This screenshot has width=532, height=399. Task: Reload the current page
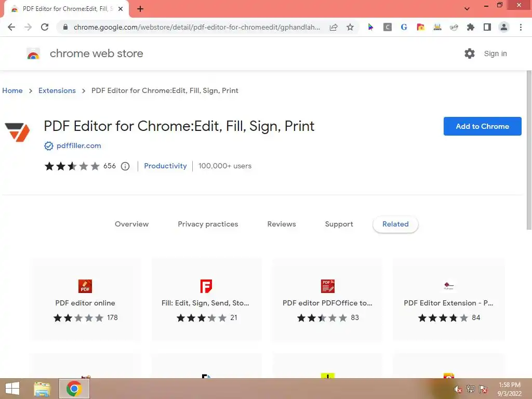point(45,27)
